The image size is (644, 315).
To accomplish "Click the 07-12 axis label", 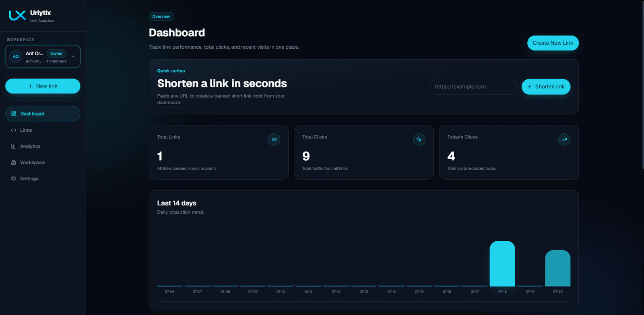I will (336, 292).
